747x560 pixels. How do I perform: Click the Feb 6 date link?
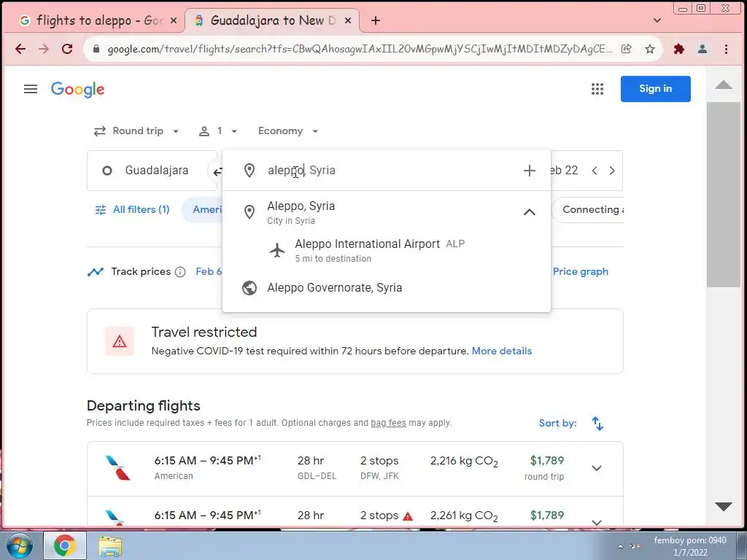pyautogui.click(x=209, y=271)
